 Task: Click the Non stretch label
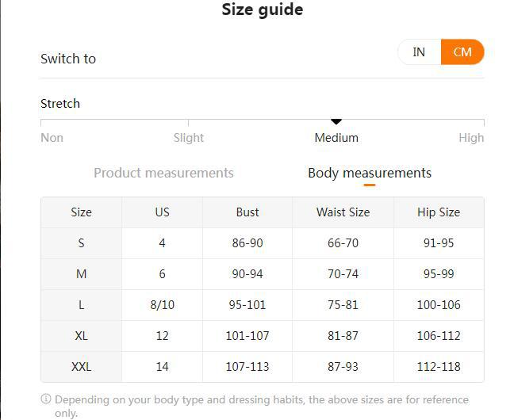52,138
